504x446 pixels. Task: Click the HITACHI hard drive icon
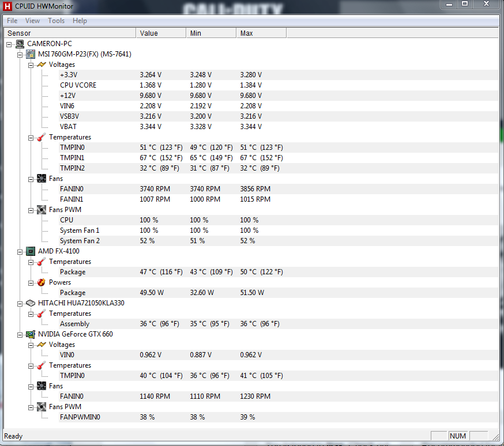(x=31, y=303)
